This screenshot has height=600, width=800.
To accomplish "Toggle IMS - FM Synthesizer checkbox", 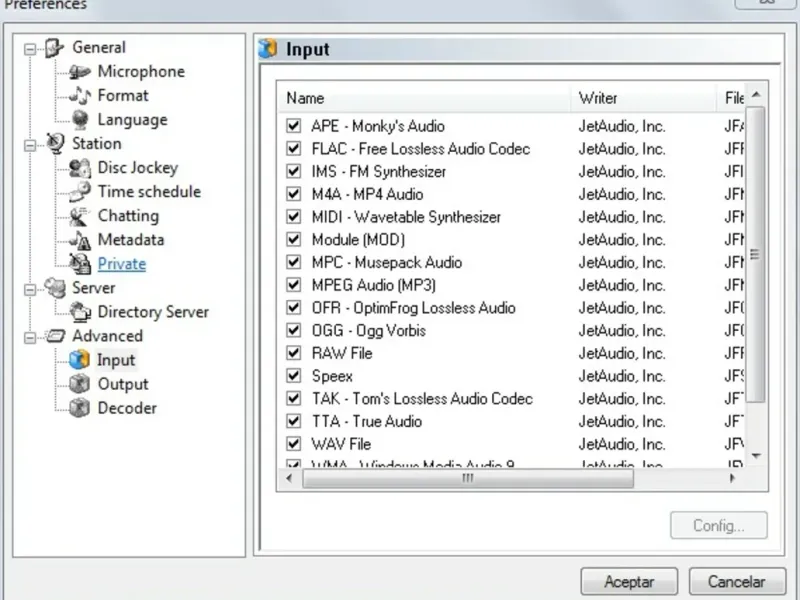I will [293, 171].
